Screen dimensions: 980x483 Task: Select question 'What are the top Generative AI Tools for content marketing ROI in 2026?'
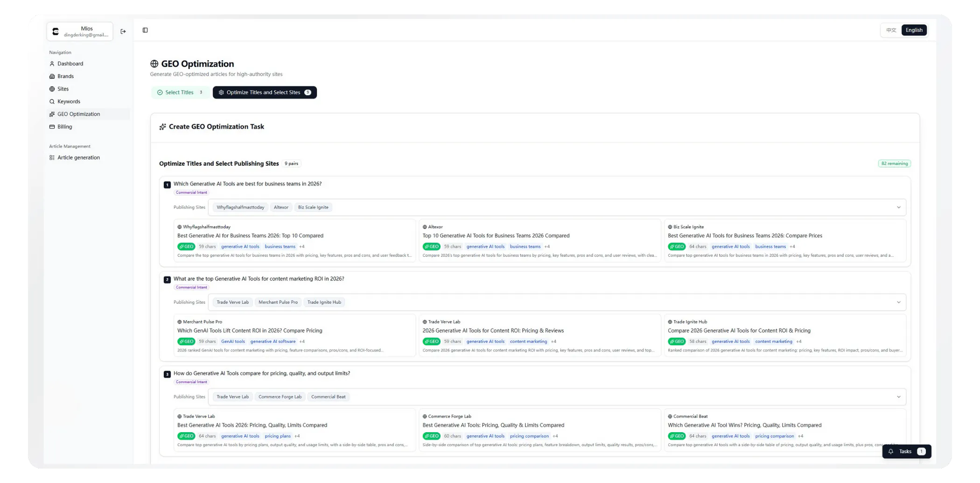tap(259, 279)
